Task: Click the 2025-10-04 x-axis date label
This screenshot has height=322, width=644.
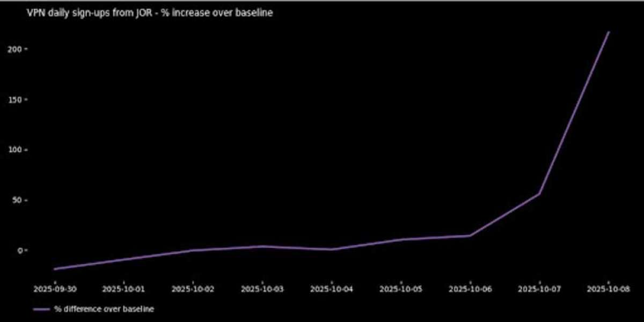Action: (x=332, y=289)
